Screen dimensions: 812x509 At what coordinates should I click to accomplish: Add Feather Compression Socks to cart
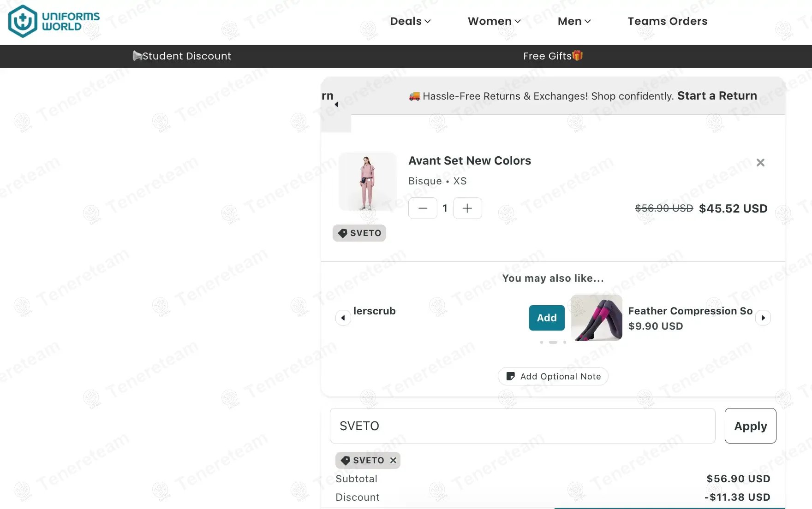(x=547, y=318)
